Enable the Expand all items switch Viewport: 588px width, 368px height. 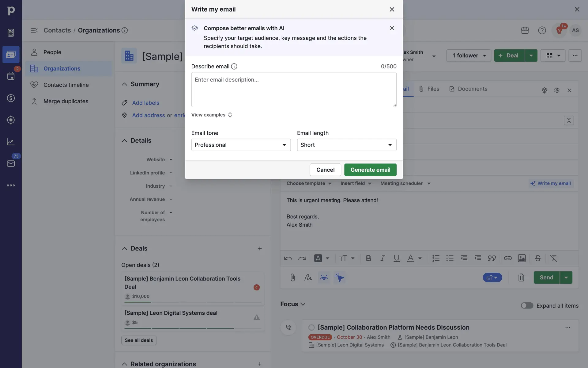coord(527,305)
